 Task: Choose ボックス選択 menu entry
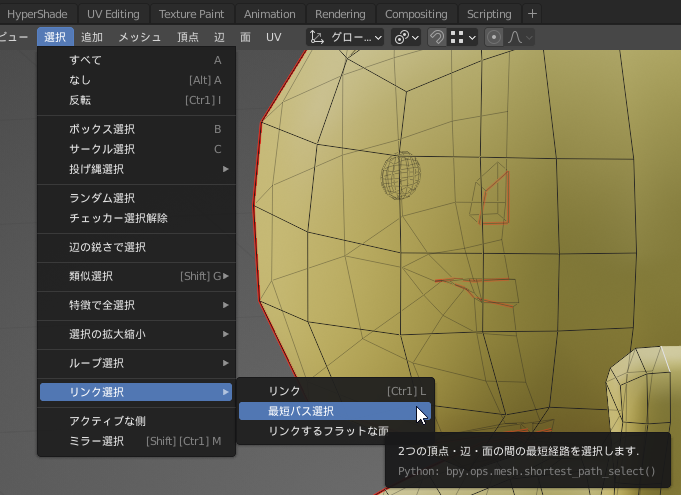pyautogui.click(x=102, y=129)
